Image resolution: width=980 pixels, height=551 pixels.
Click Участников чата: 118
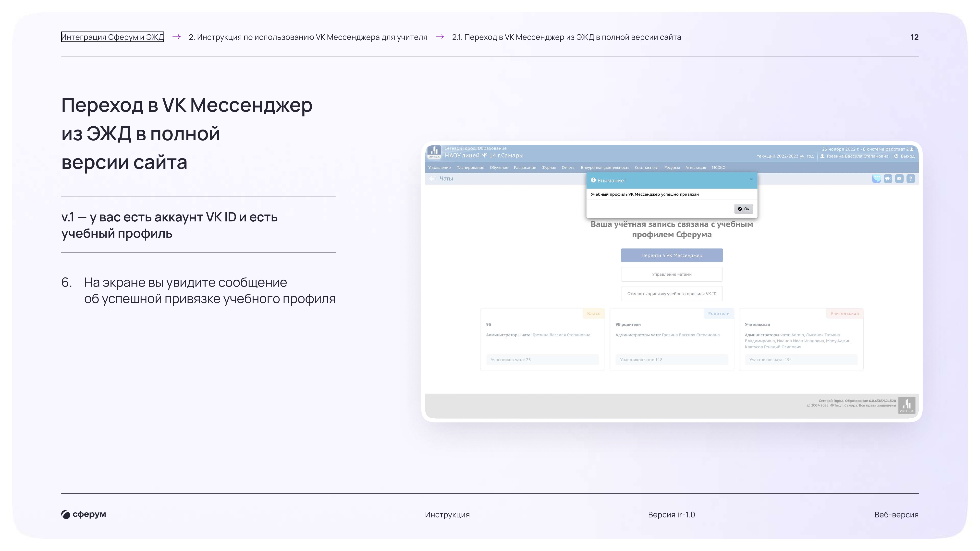click(x=672, y=360)
